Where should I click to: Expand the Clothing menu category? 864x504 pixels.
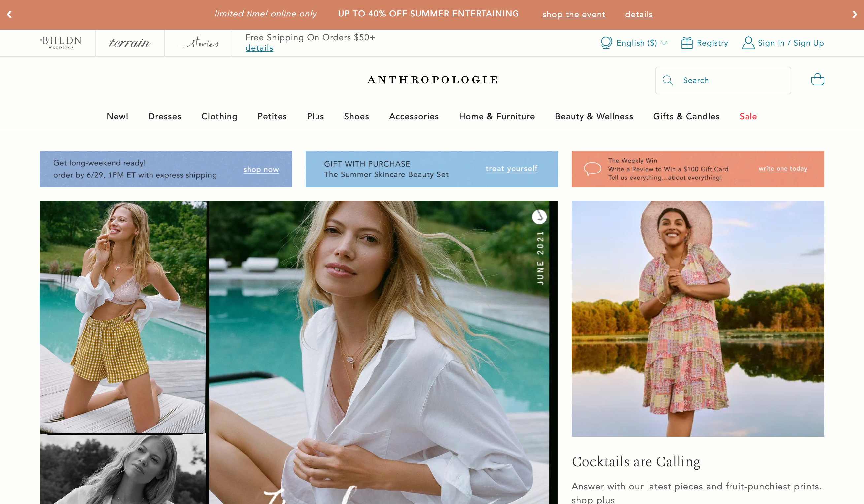coord(219,116)
